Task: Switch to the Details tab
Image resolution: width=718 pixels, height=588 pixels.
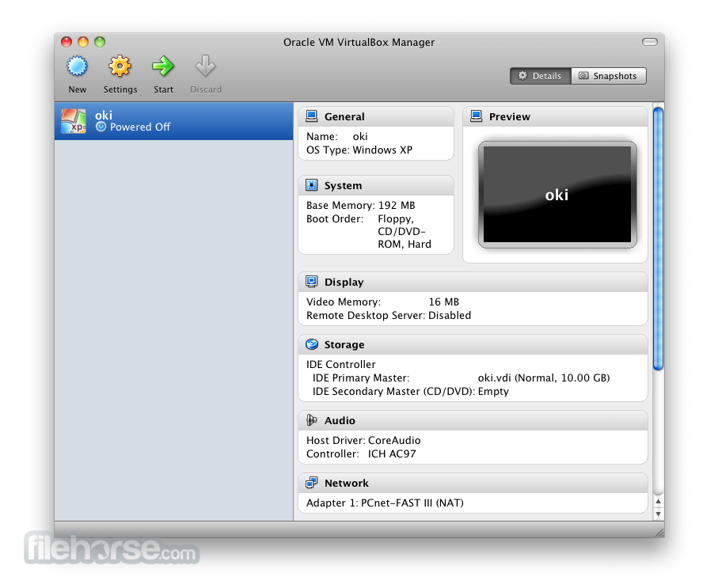Action: coord(541,76)
